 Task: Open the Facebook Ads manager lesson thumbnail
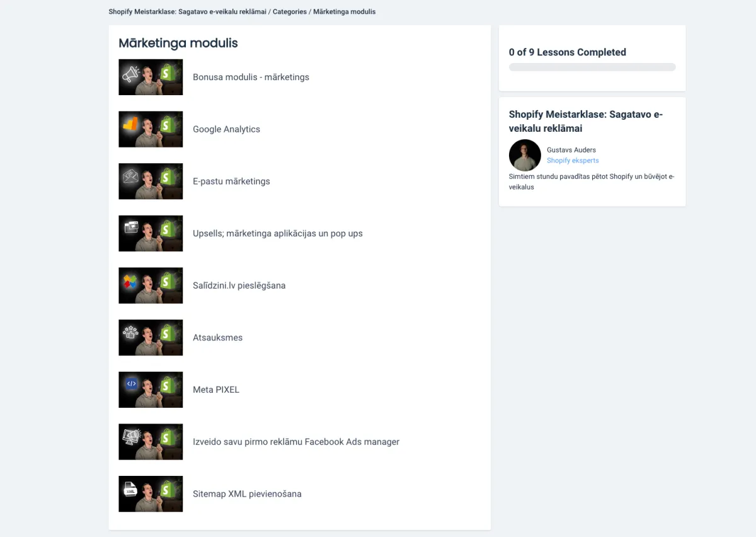[151, 442]
